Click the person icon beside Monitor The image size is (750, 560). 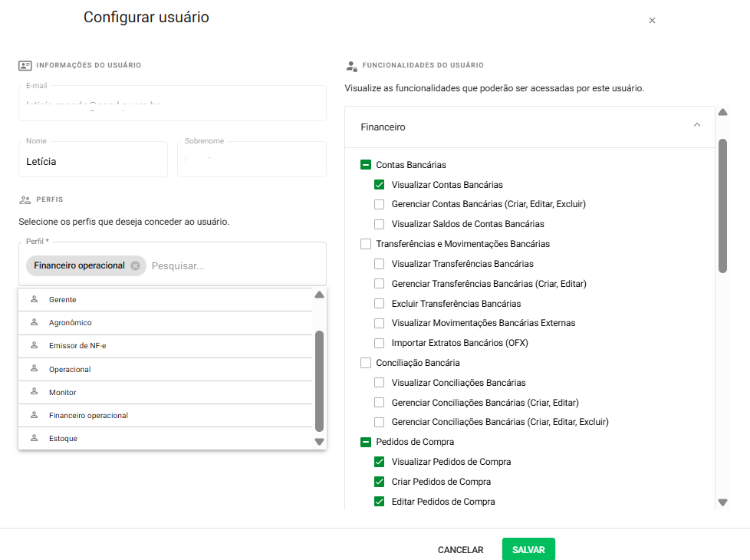[34, 392]
